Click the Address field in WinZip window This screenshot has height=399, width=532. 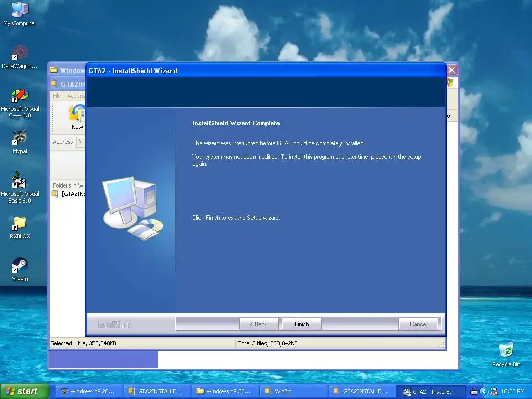click(81, 142)
